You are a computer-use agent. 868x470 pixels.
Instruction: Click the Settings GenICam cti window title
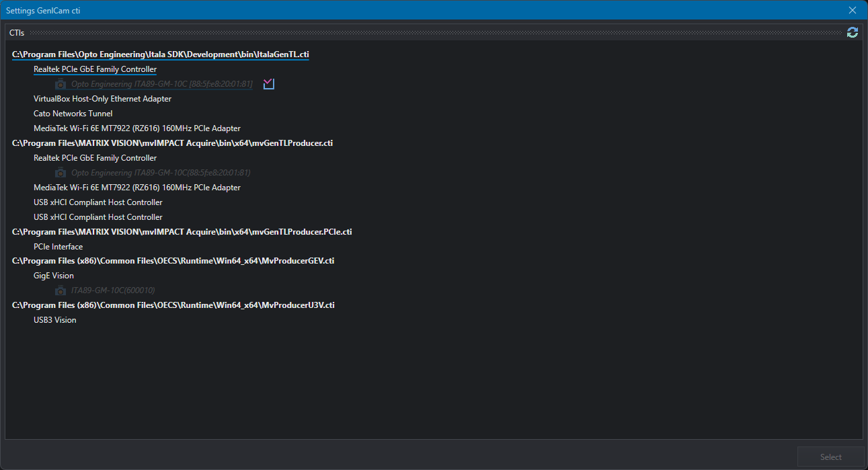[x=43, y=11]
